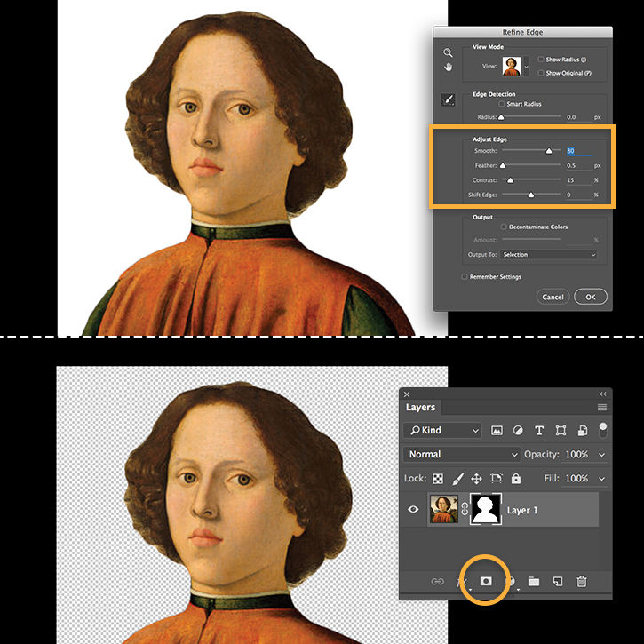Select the Hand tool in Refine Edge

tap(448, 67)
